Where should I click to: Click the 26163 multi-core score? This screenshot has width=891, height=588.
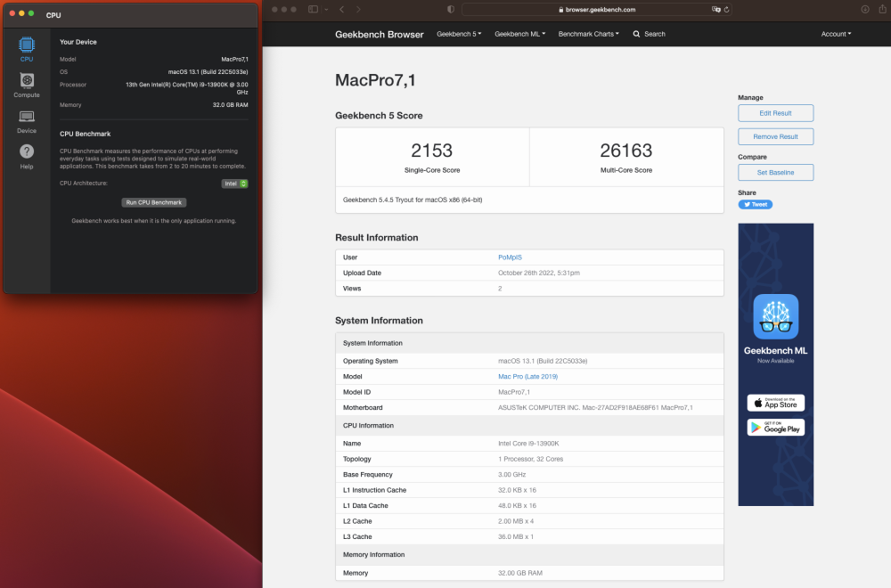coord(626,151)
